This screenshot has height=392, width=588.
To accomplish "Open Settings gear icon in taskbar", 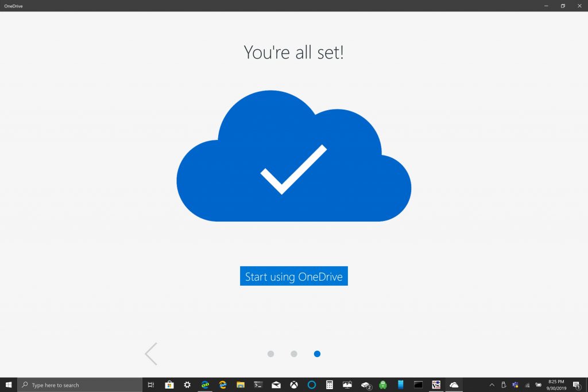I will click(x=187, y=385).
